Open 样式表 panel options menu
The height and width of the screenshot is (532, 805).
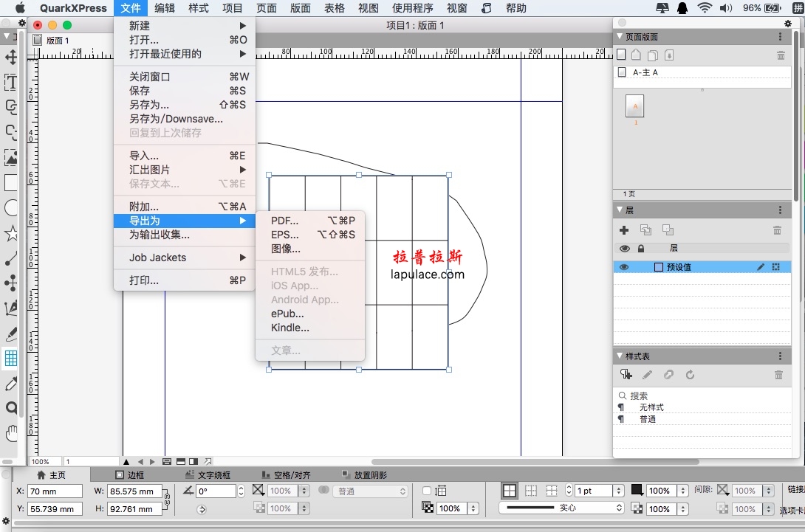coord(781,356)
